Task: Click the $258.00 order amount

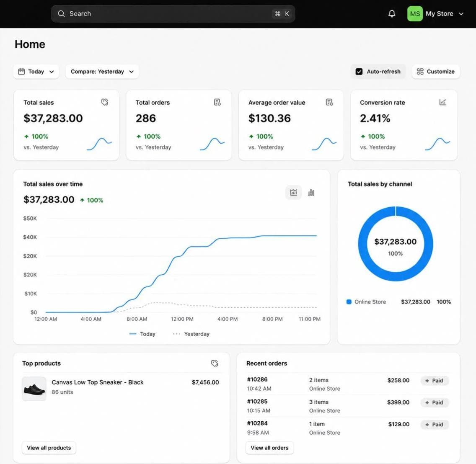Action: [x=398, y=381]
